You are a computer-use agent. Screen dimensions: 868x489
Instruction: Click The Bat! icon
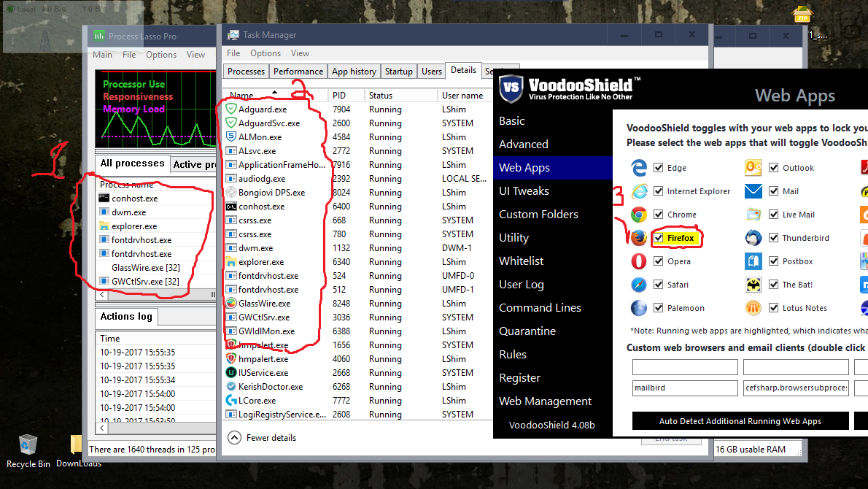click(x=753, y=284)
